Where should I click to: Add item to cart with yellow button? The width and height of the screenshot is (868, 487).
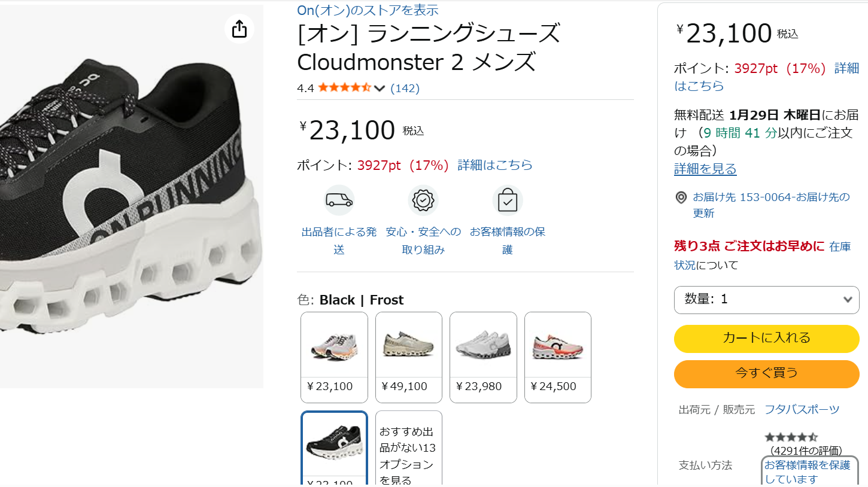767,339
